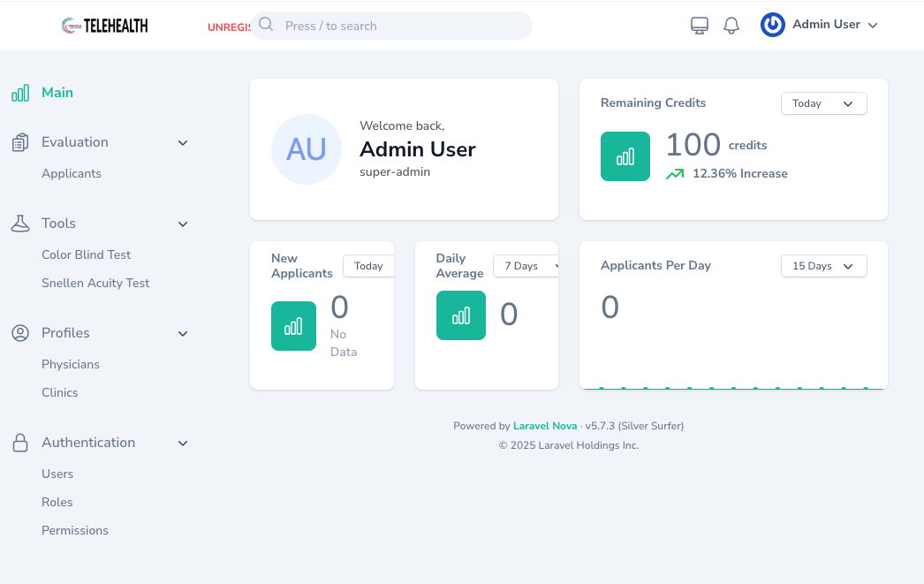The width and height of the screenshot is (924, 584).
Task: Open the Daily Average 7 Days dropdown
Action: 528,266
